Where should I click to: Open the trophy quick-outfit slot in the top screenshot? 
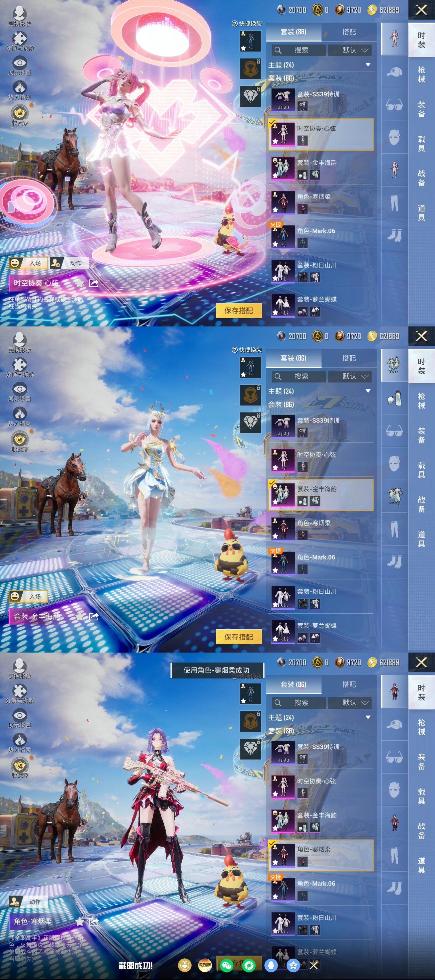[x=250, y=68]
